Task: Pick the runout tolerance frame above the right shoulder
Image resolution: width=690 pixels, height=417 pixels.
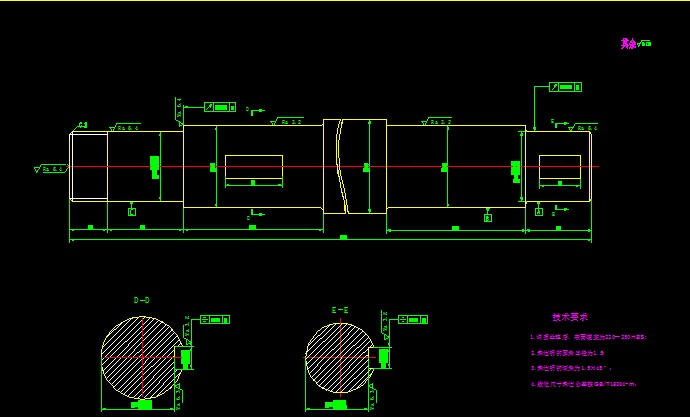Action: click(x=565, y=87)
